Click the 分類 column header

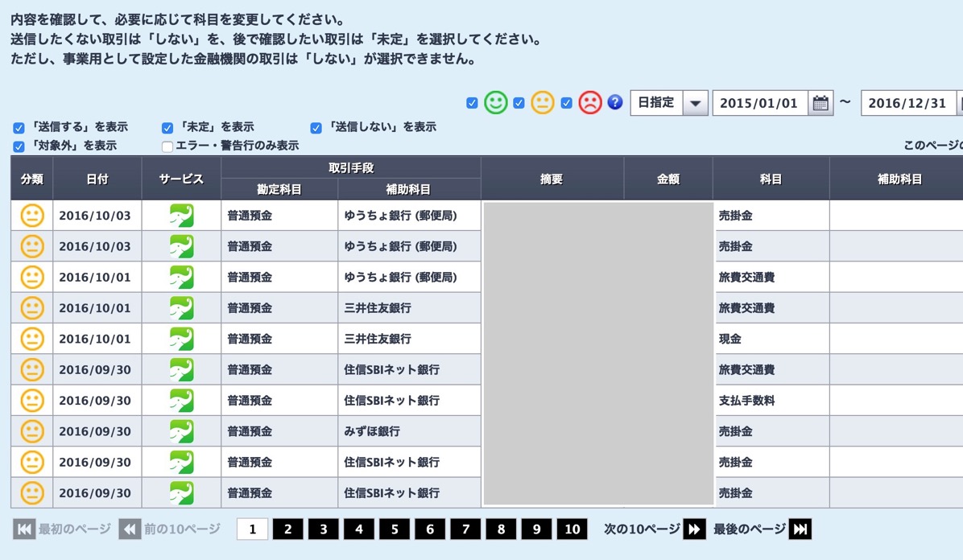32,179
